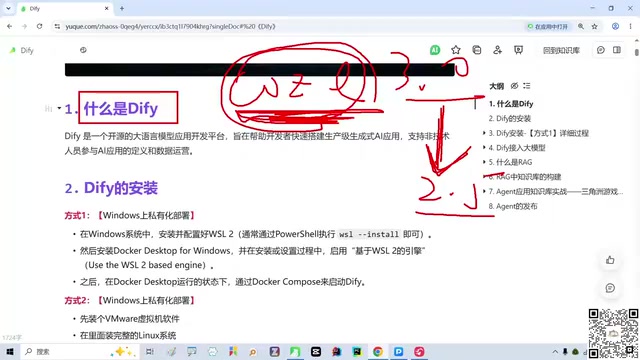
Task: Collapse heading 1 with the fold arrow
Action: pos(59,108)
